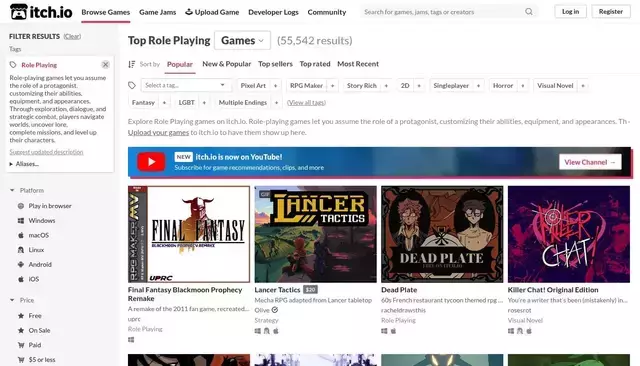640x366 pixels.
Task: Add the Fantasy tag with plus
Action: tap(164, 102)
